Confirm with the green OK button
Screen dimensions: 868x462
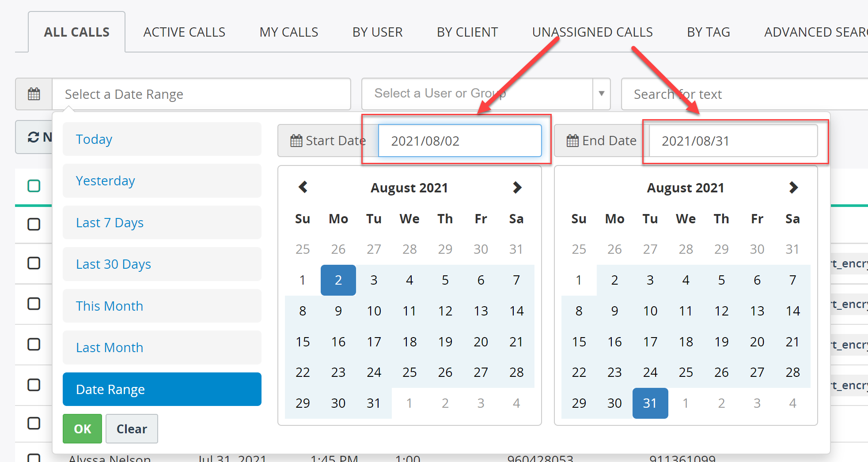pos(83,428)
